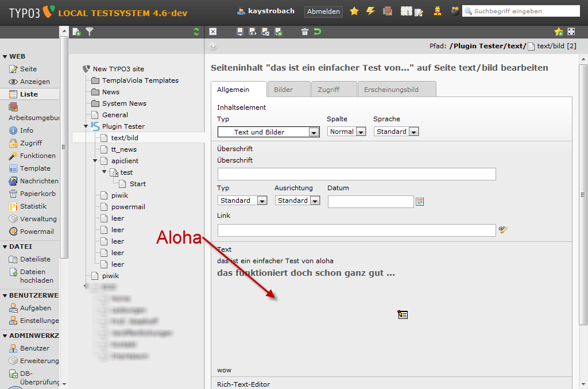Click the page tree filter funnel icon
This screenshot has height=389, width=588.
tap(90, 32)
